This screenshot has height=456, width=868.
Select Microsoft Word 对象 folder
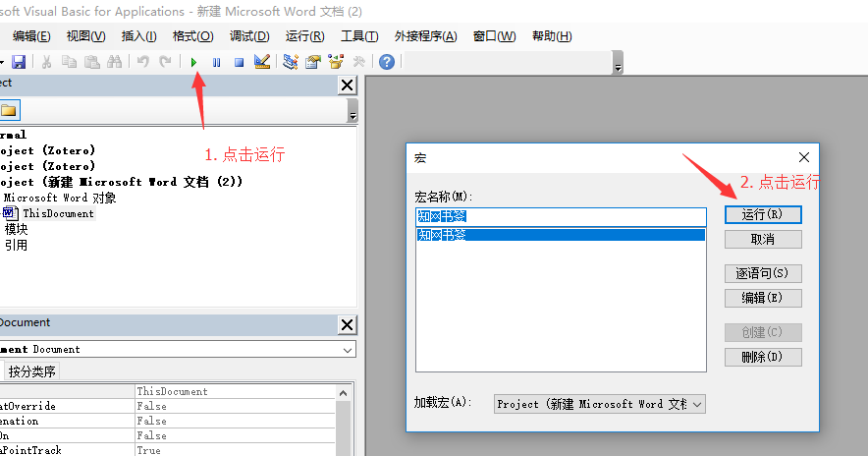tap(60, 198)
